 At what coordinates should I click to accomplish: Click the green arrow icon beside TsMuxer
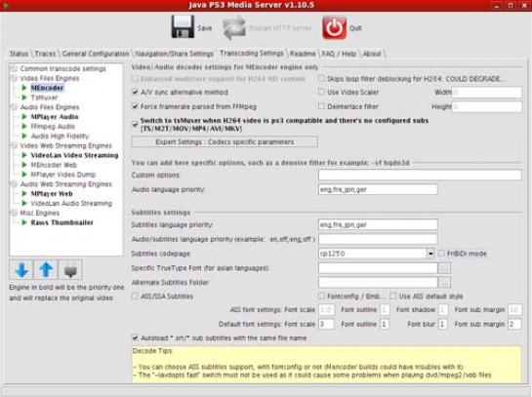(x=24, y=98)
